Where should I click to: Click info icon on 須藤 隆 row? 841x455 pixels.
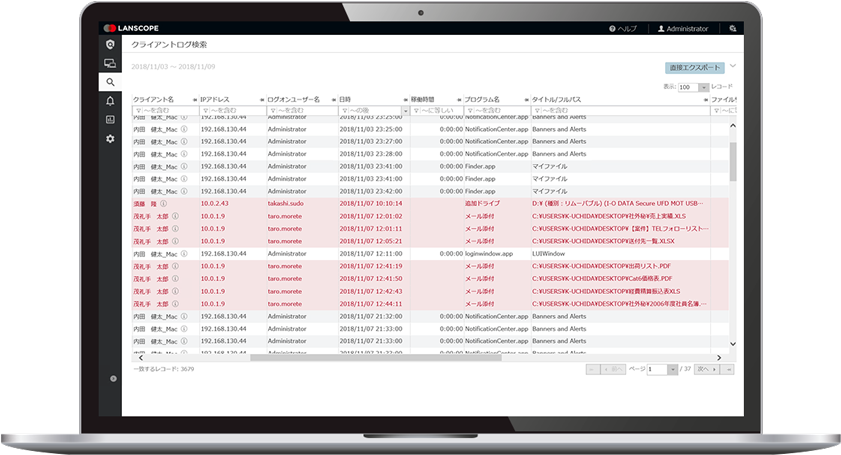[x=164, y=204]
